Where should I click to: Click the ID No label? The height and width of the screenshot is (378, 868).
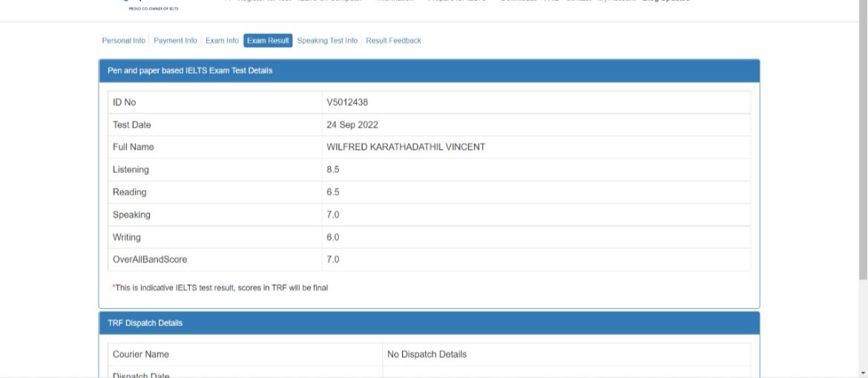[124, 102]
